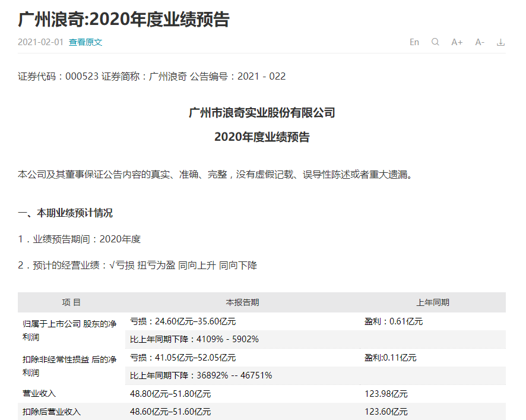The image size is (526, 420).
Task: Switch language with the En button
Action: tap(414, 42)
